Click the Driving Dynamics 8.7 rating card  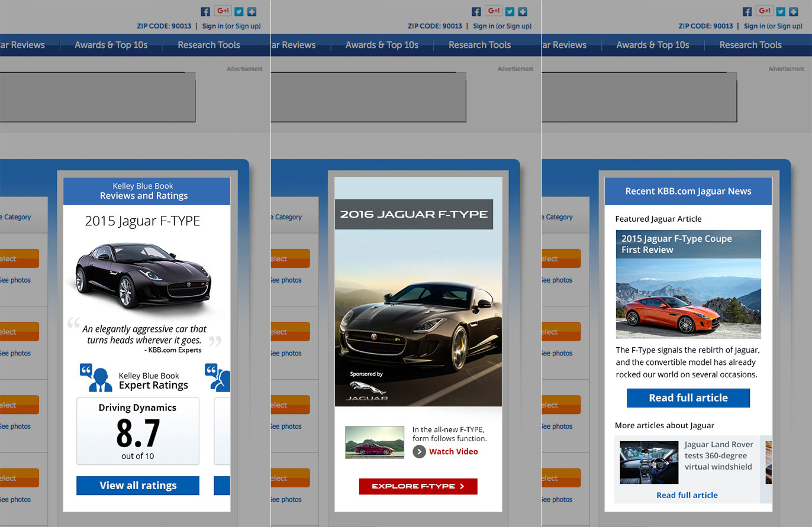[x=138, y=431]
